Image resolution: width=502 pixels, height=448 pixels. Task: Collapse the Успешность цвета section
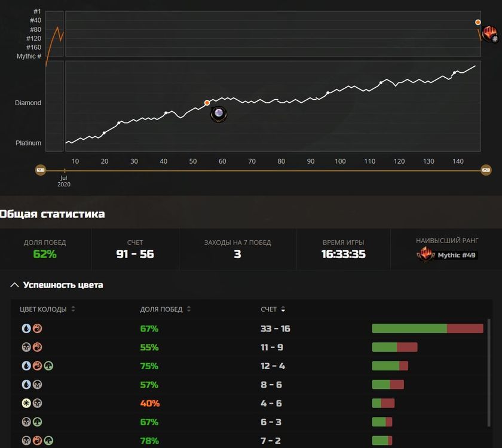coord(15,285)
